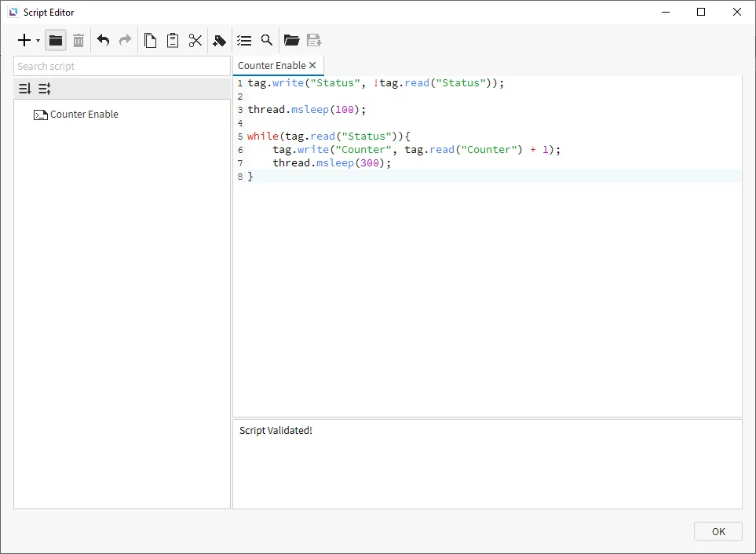
Task: Click the copy icon in the toolbar
Action: click(150, 40)
